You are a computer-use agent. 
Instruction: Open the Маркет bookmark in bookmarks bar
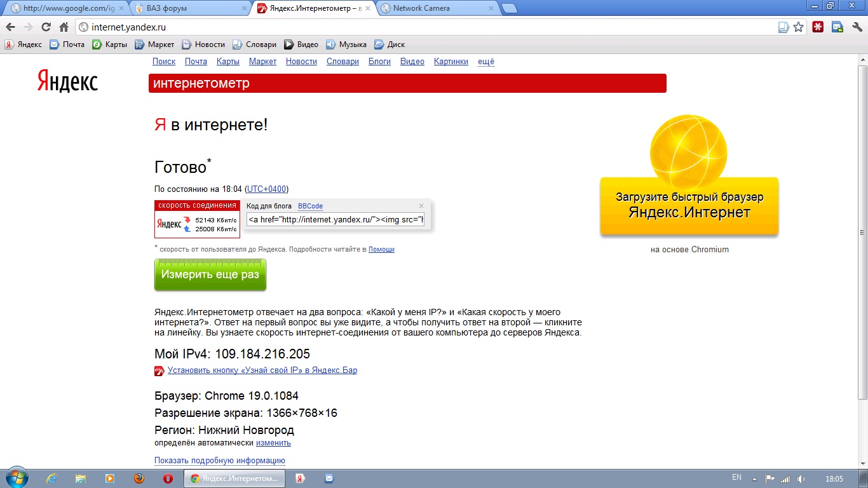pos(154,44)
